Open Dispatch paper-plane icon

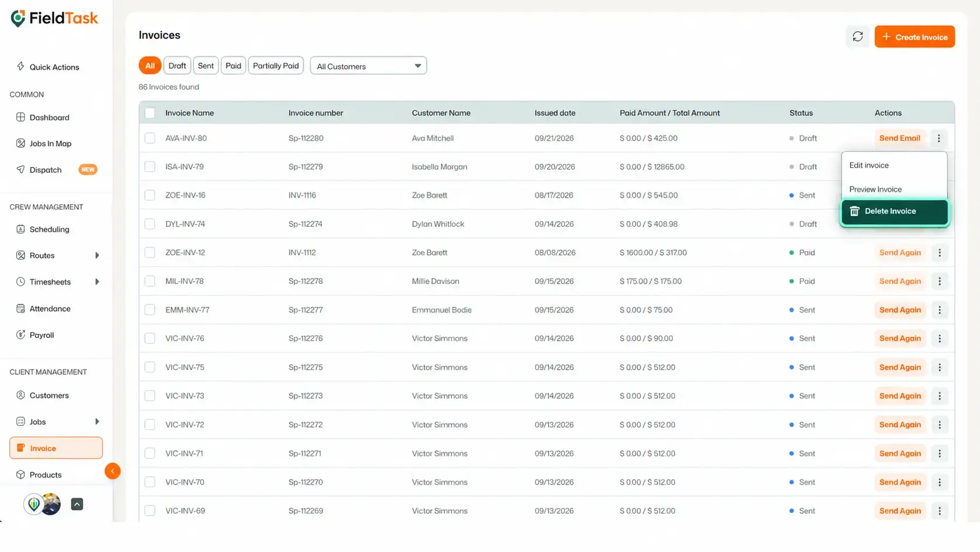(21, 170)
